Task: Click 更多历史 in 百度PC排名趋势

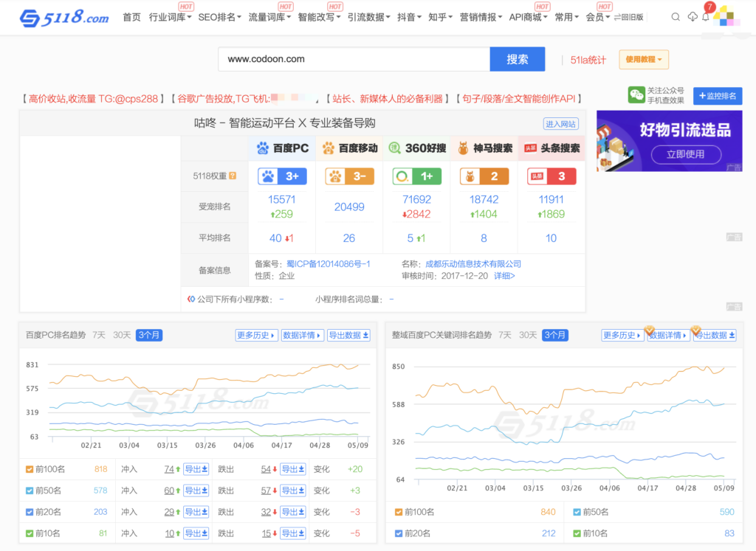Action: (x=256, y=335)
